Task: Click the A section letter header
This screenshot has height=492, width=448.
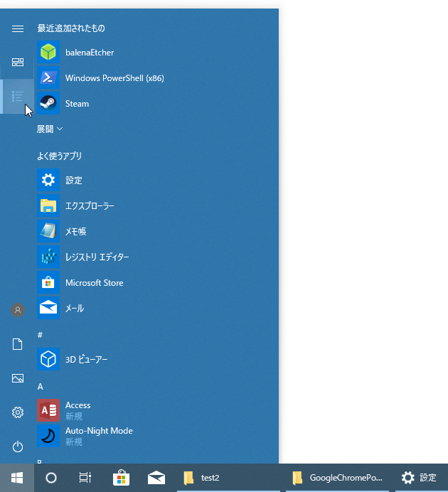Action: (x=40, y=387)
